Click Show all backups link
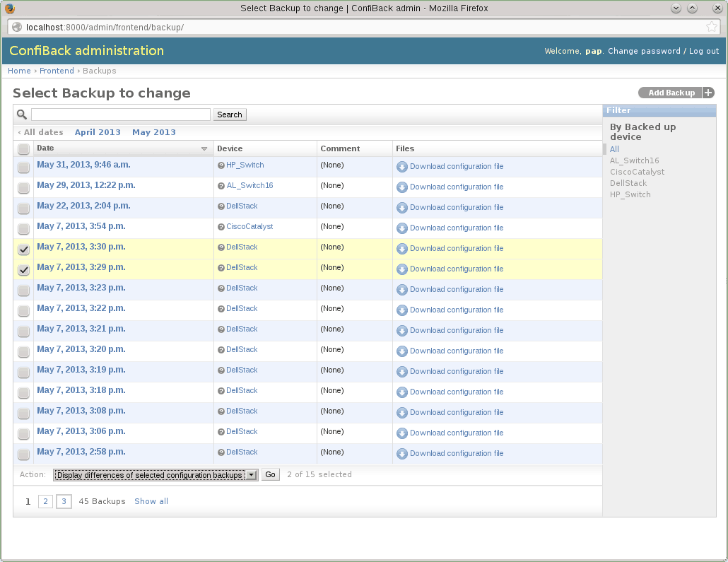The image size is (728, 562). (x=151, y=501)
